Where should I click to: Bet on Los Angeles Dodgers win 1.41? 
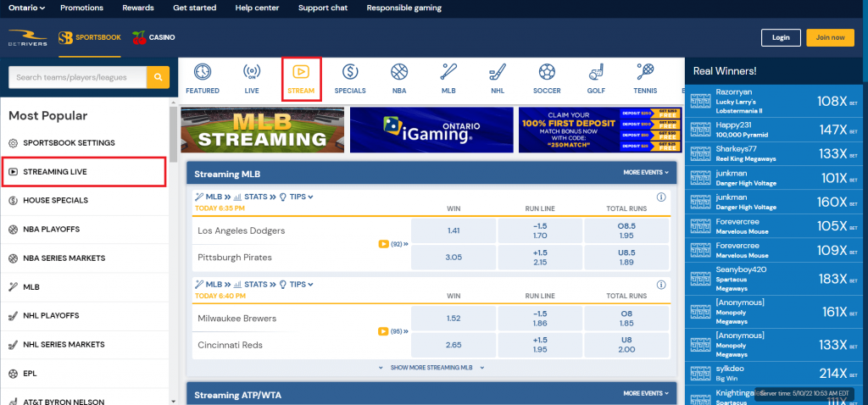(x=453, y=230)
